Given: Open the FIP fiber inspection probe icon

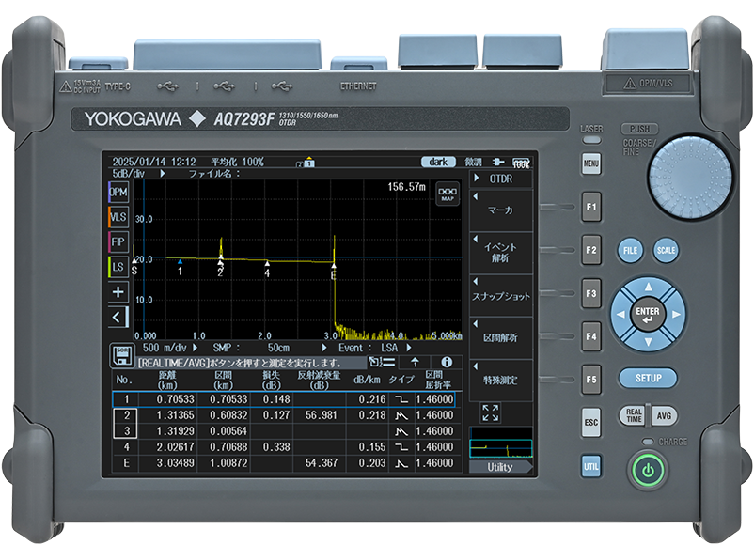Looking at the screenshot, I should pyautogui.click(x=118, y=242).
